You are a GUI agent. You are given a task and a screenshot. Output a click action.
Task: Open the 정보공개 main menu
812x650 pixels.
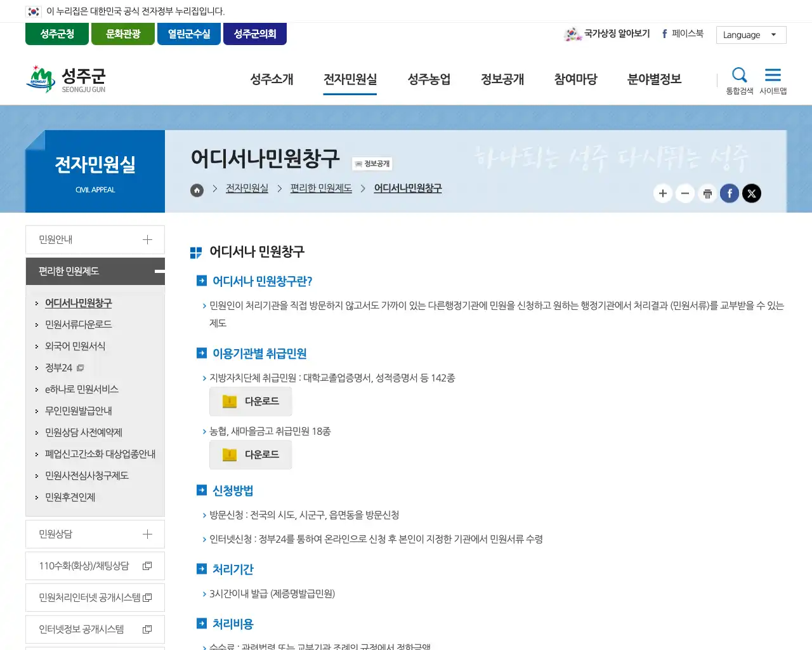tap(502, 79)
